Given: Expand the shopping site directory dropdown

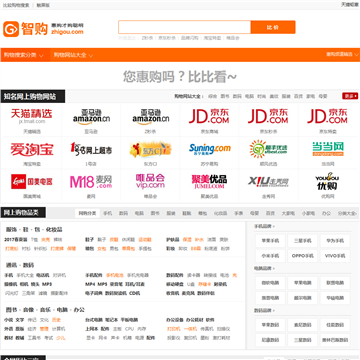Looking at the screenshot, I should 73,55.
